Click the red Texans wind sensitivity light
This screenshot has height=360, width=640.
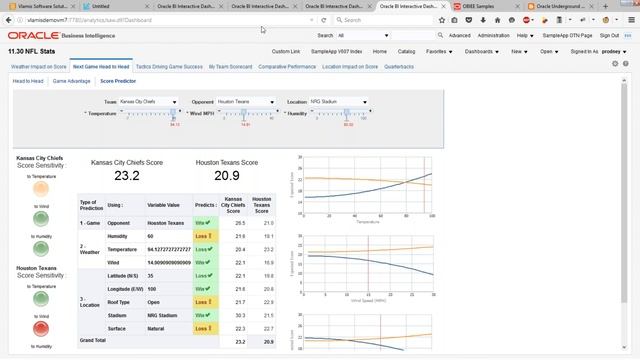(41, 329)
